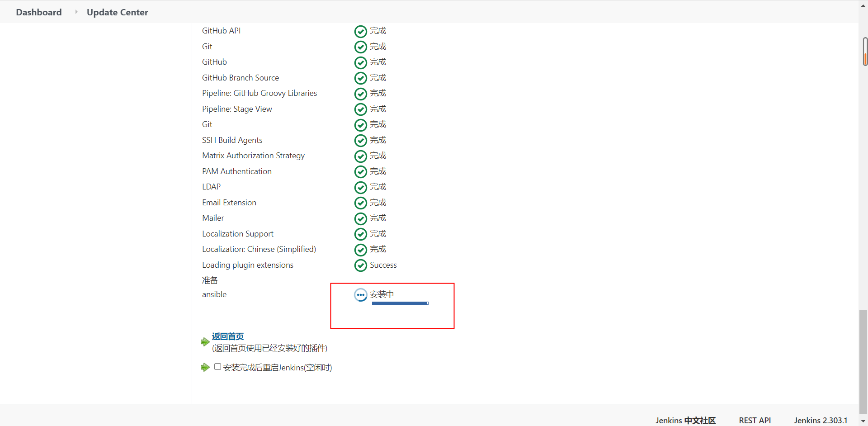868x426 pixels.
Task: Click '(返回首页使用已经安装好的插件)' description text
Action: (x=269, y=348)
